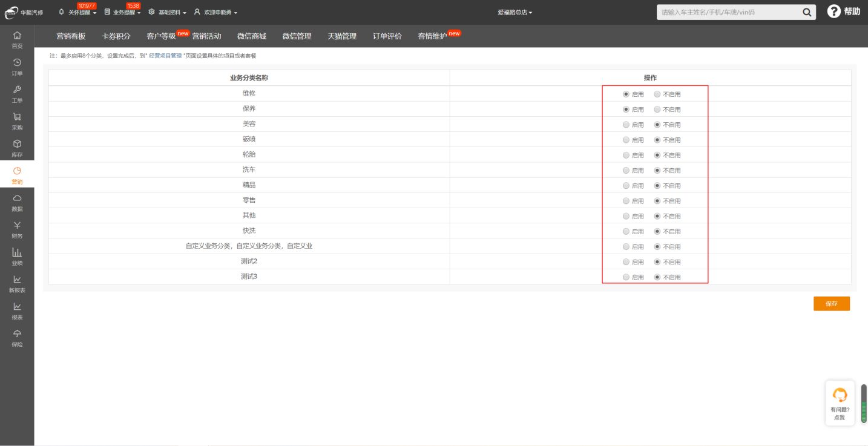Click the 测试2 category name cell
The width and height of the screenshot is (868, 446).
coord(249,261)
